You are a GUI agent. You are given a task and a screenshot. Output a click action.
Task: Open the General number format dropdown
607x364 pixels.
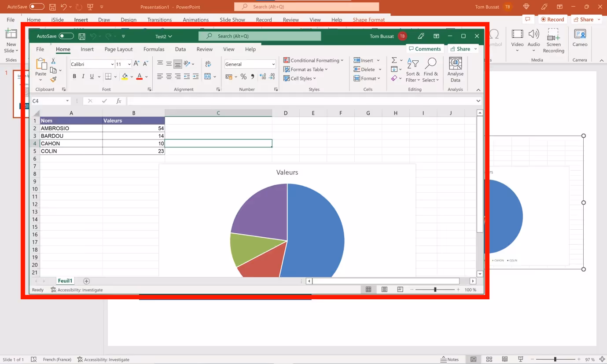pos(273,64)
